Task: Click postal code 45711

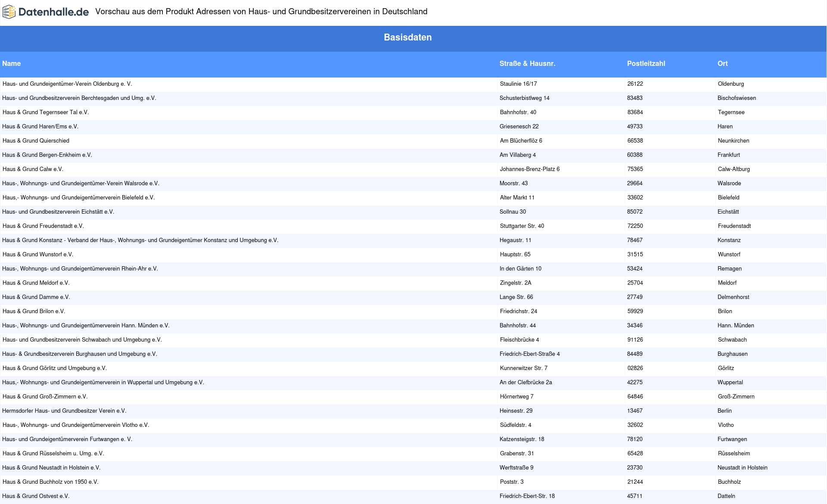Action: pyautogui.click(x=635, y=496)
